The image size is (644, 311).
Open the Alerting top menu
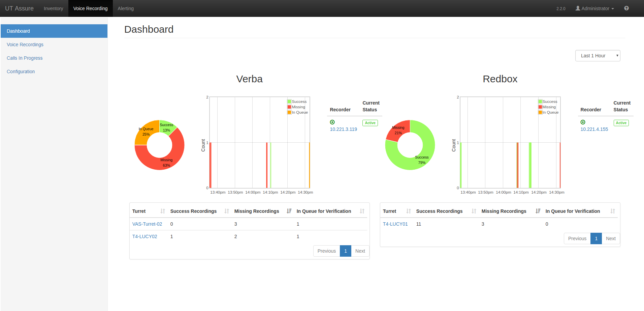point(126,8)
